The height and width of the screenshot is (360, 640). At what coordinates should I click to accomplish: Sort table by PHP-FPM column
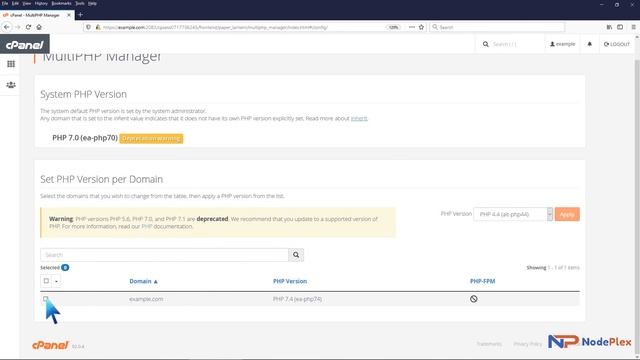[x=482, y=281]
